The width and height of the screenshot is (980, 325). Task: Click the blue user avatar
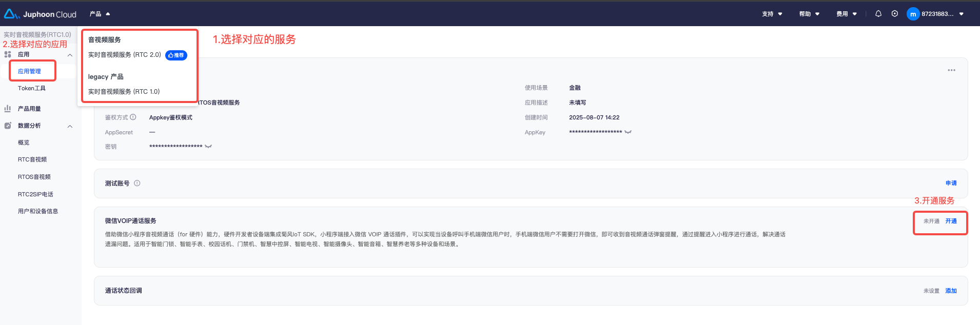[x=913, y=14]
